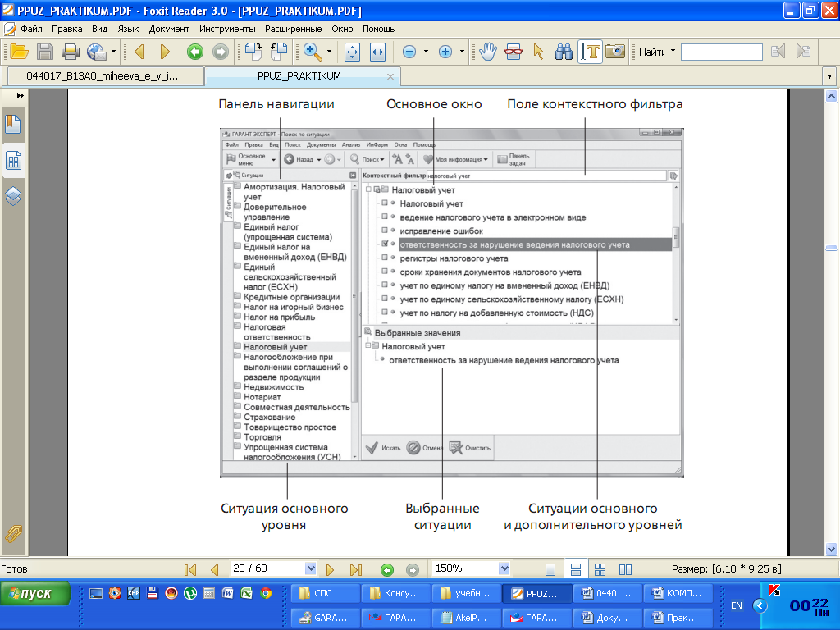Open the document tabs list arrow
840x630 pixels.
[829, 76]
